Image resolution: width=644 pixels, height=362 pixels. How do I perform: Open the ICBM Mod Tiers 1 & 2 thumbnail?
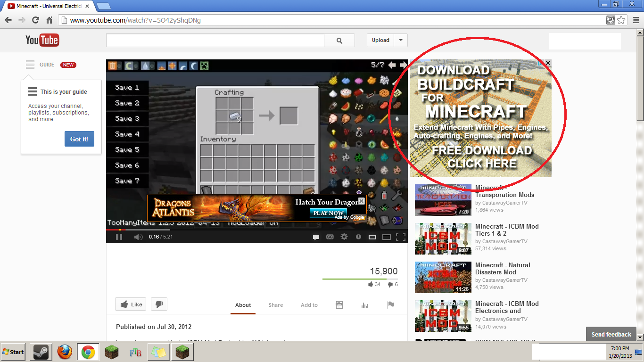point(443,239)
